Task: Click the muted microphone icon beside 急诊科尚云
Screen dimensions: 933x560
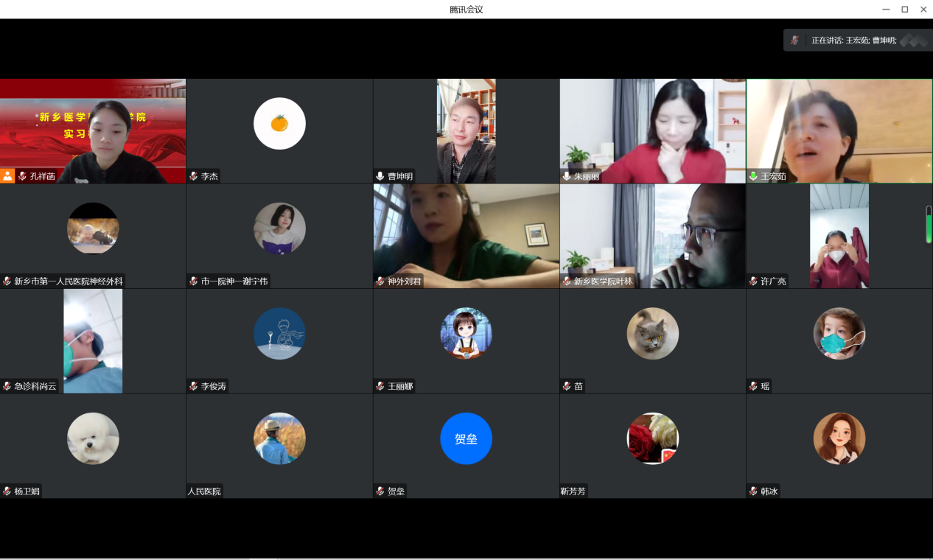Action: click(x=7, y=386)
